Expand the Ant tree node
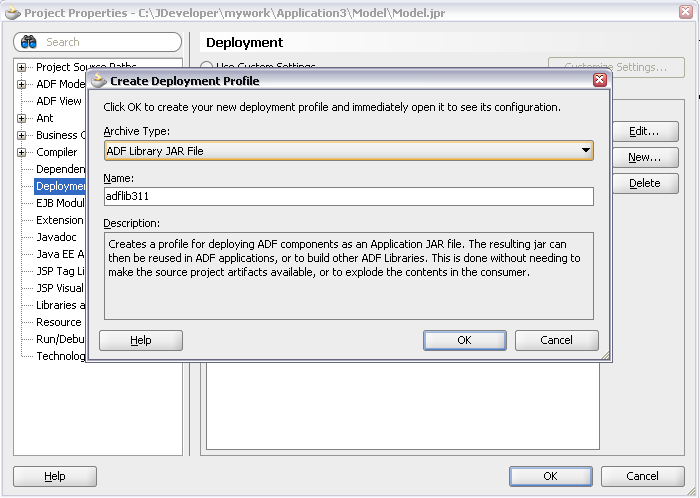This screenshot has height=498, width=700. (22, 118)
